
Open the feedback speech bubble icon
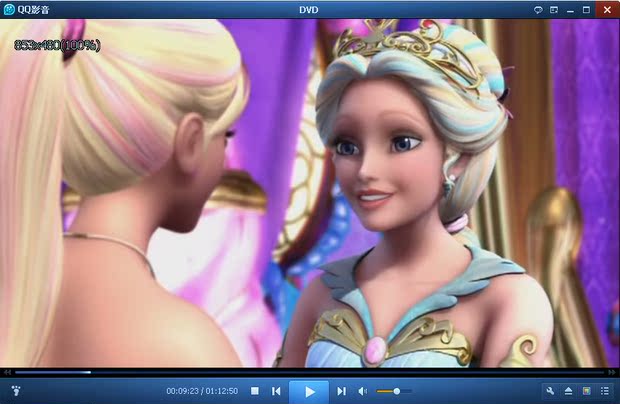click(538, 10)
